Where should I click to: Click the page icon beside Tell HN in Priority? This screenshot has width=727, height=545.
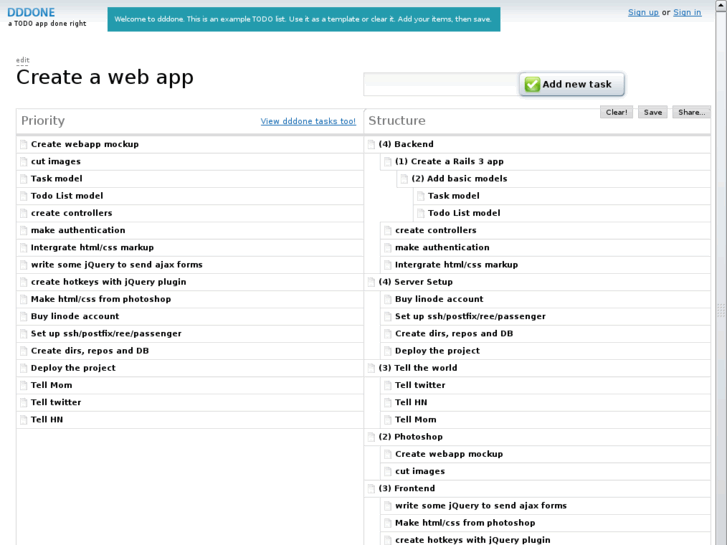[x=24, y=420]
